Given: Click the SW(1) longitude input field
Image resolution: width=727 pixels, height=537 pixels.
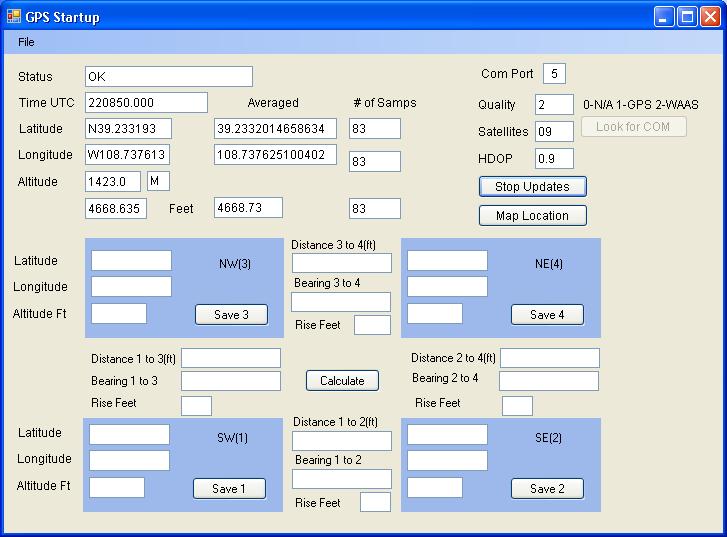Looking at the screenshot, I should [x=129, y=460].
